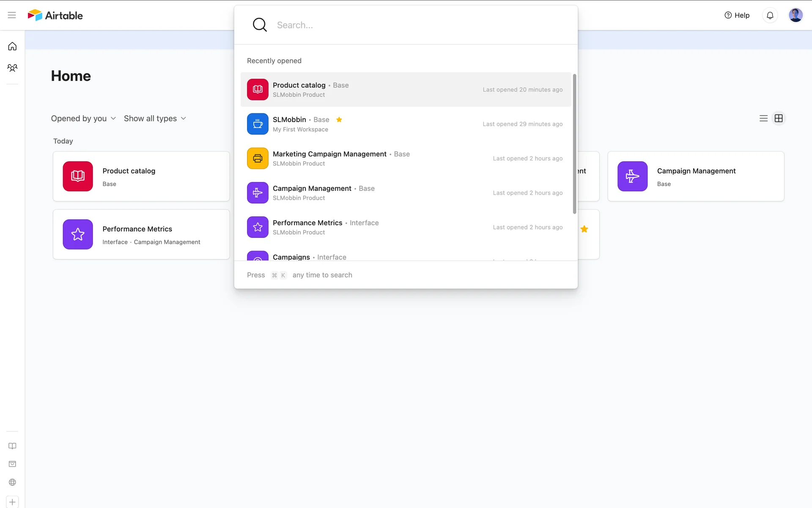Toggle the star on SLMobbin base

[x=339, y=120]
